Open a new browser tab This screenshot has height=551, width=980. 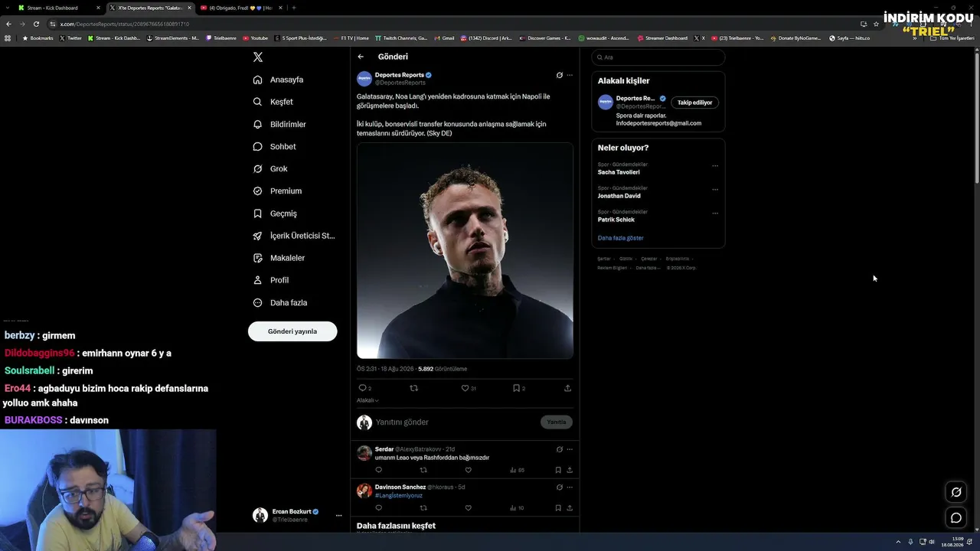click(294, 8)
